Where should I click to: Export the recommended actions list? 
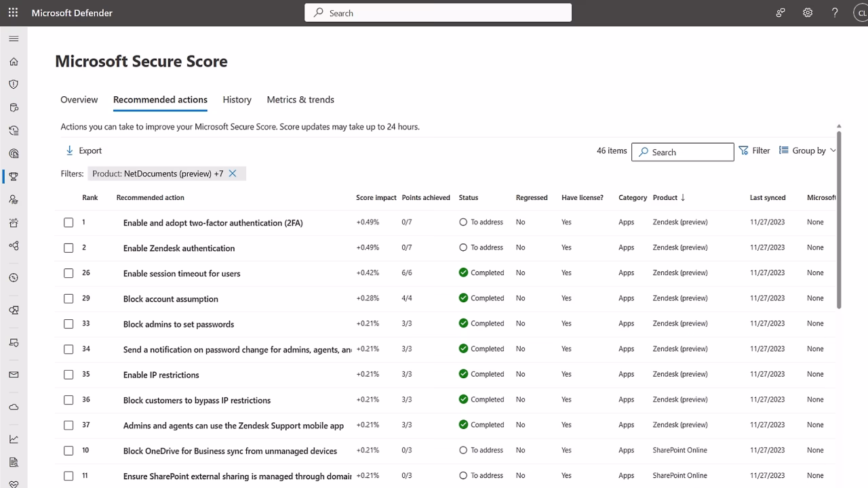coord(83,150)
